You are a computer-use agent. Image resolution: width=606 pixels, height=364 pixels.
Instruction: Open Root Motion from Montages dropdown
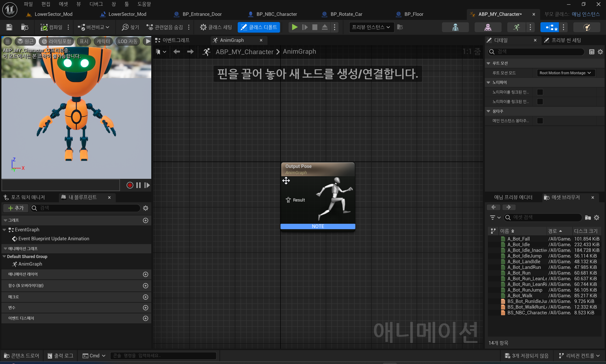pos(566,73)
